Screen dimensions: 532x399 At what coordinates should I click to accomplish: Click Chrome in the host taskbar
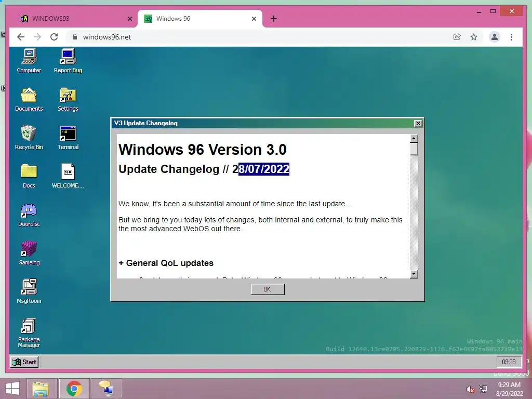click(74, 389)
